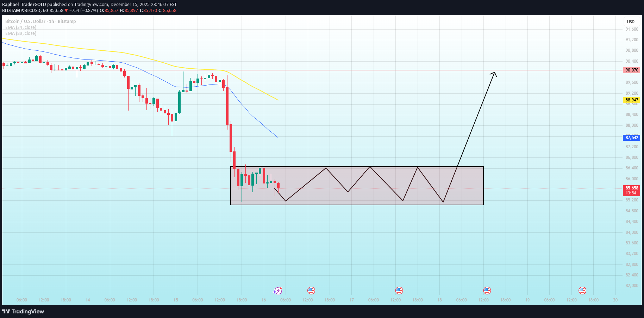Click the 13:54 candle countdown timer
This screenshot has width=644, height=318.
(x=631, y=193)
